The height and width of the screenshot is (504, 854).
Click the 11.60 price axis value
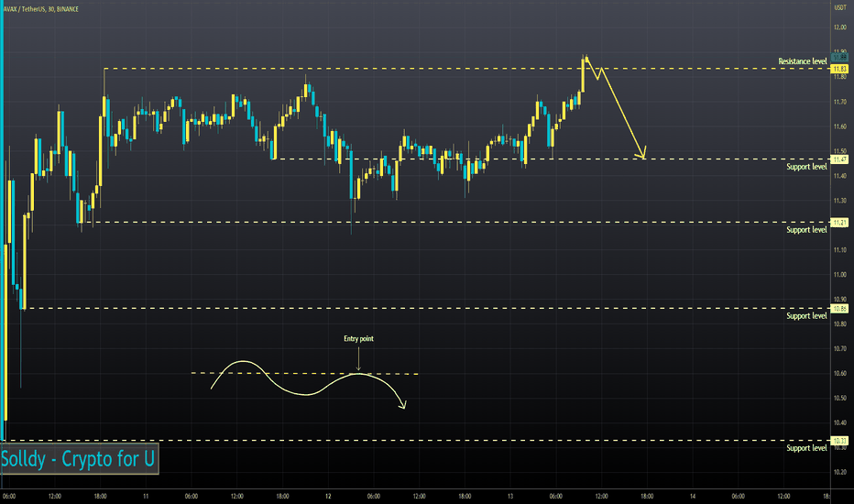[840, 126]
